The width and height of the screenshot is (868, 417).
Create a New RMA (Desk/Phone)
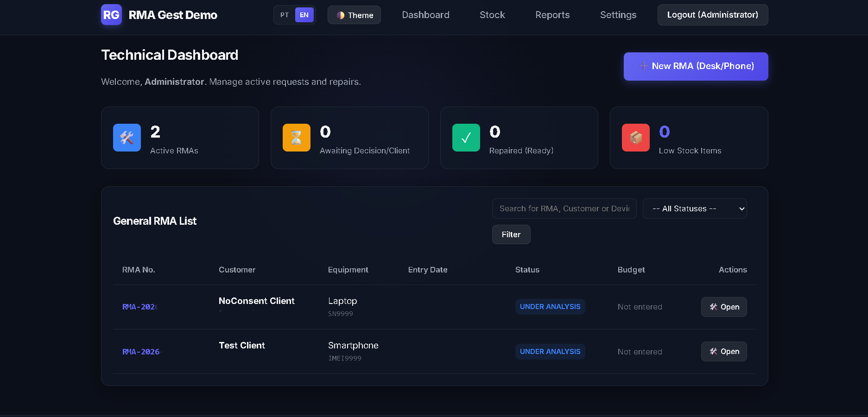click(696, 66)
